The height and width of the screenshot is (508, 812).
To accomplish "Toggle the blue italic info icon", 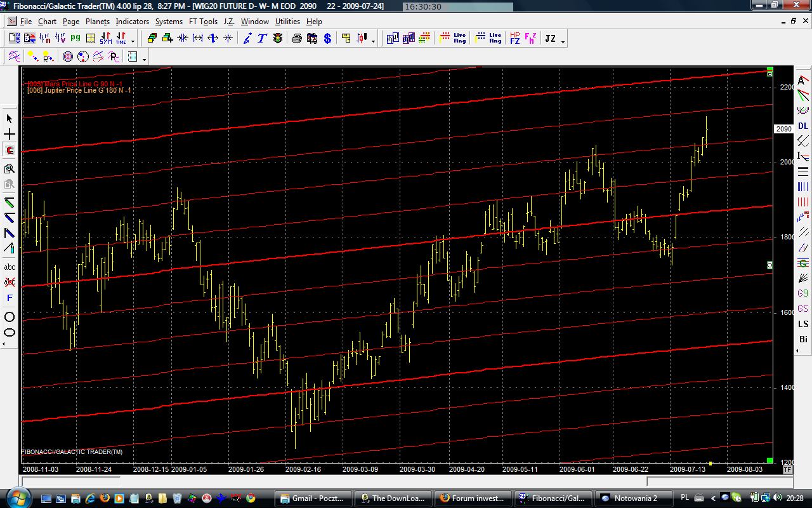I will click(x=247, y=39).
